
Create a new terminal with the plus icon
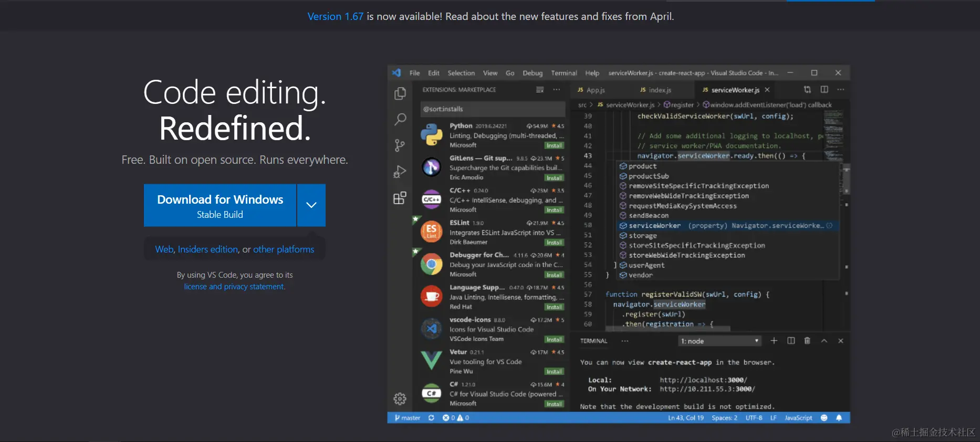(x=774, y=341)
